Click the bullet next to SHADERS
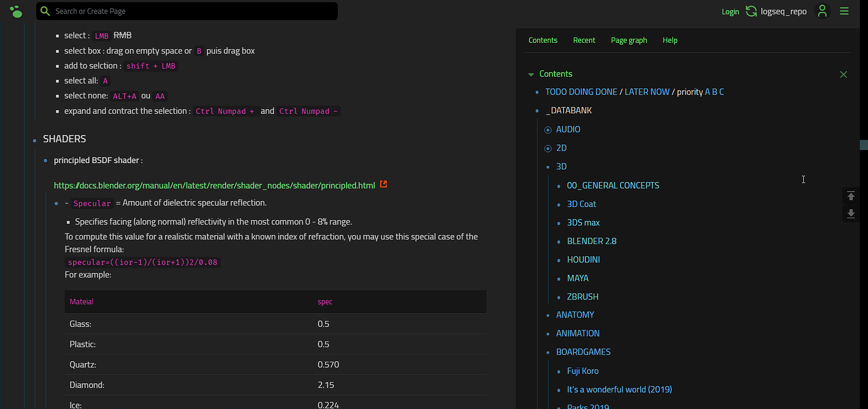This screenshot has width=868, height=409. point(33,139)
